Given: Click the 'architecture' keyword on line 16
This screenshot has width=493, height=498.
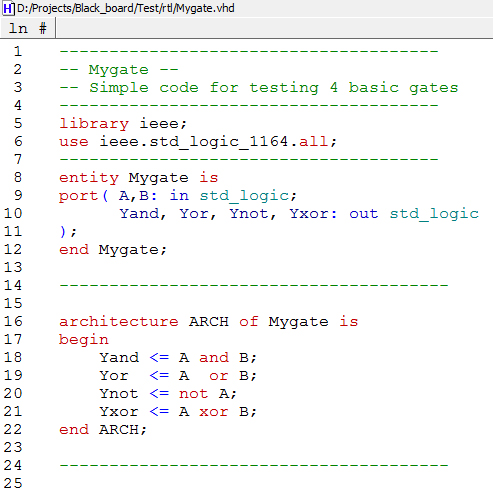Looking at the screenshot, I should pyautogui.click(x=119, y=322).
